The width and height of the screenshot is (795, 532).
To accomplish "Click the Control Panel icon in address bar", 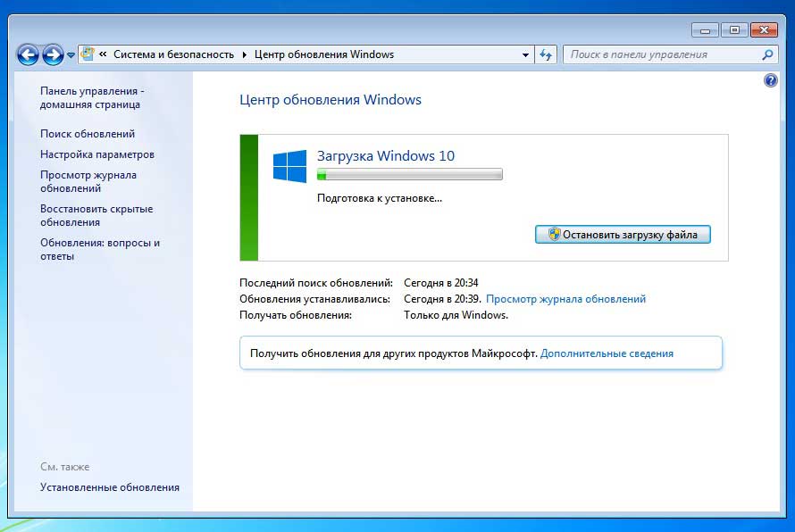I will [x=88, y=54].
